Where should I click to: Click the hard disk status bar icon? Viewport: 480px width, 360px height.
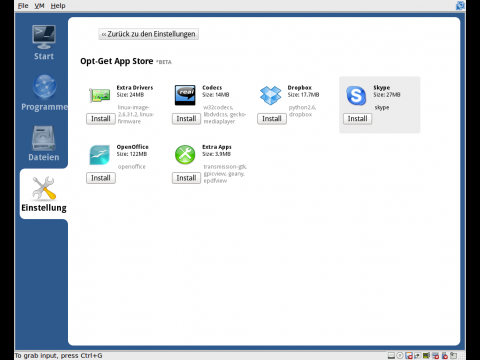pyautogui.click(x=391, y=356)
